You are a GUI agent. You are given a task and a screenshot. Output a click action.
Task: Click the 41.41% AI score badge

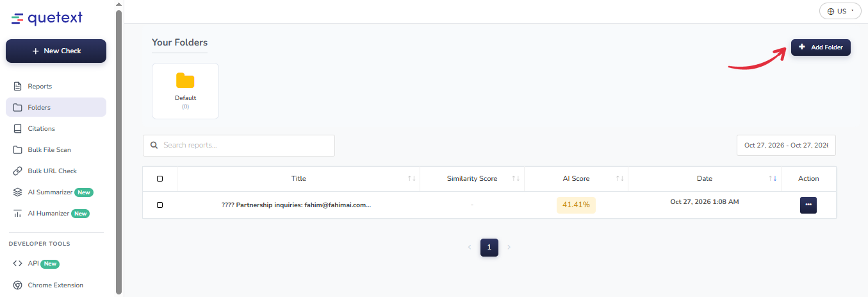tap(576, 205)
